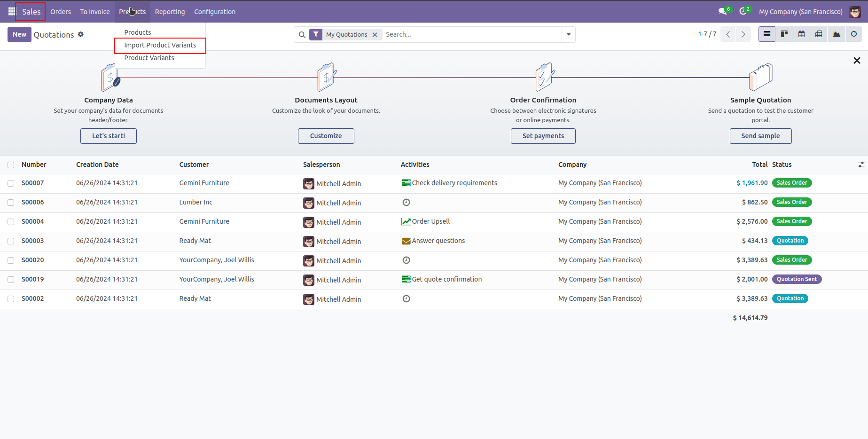Open the messages conversations panel
The image size is (868, 439).
[722, 11]
